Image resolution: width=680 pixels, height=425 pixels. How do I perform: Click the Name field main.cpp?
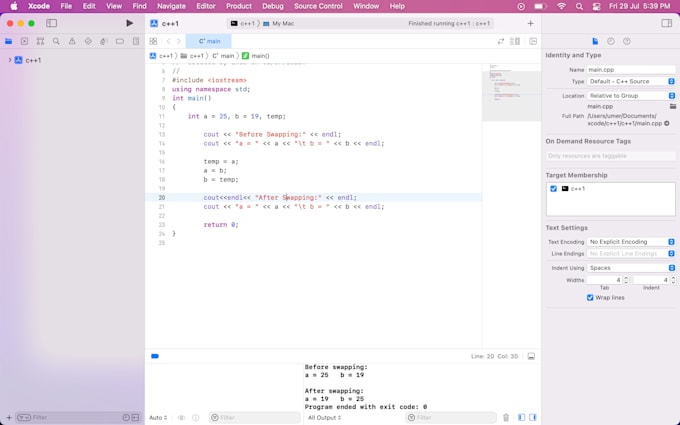point(631,70)
